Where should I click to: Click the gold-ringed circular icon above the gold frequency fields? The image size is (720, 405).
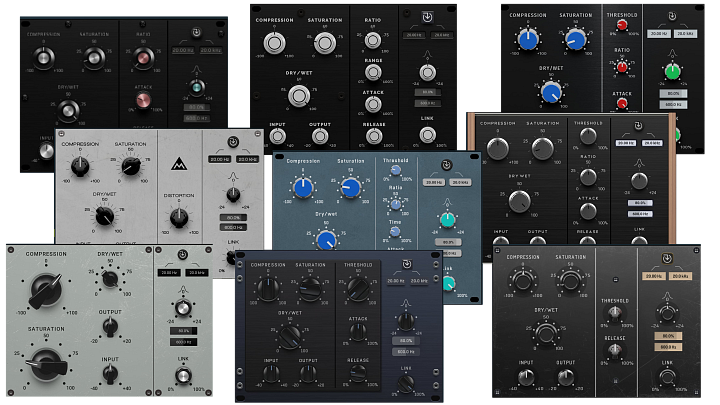click(x=668, y=257)
